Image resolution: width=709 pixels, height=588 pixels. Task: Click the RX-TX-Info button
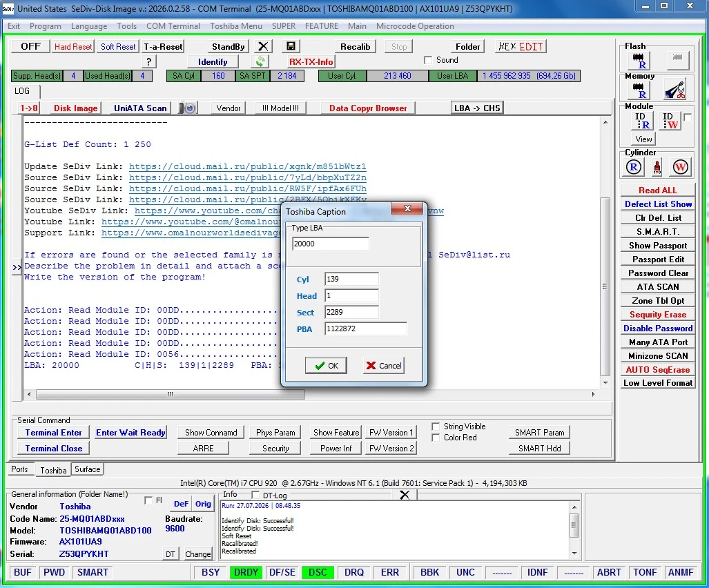311,62
